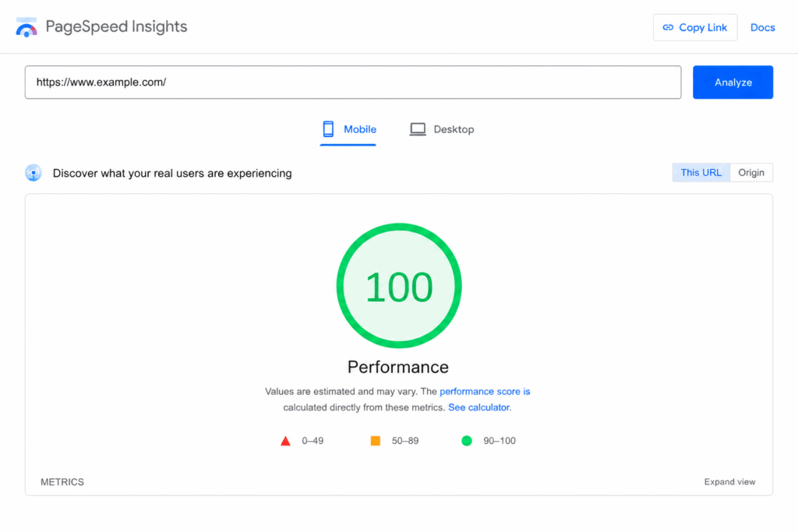Click the red triangle 0–49 legend icon
Image resolution: width=798 pixels, height=532 pixels.
click(285, 441)
